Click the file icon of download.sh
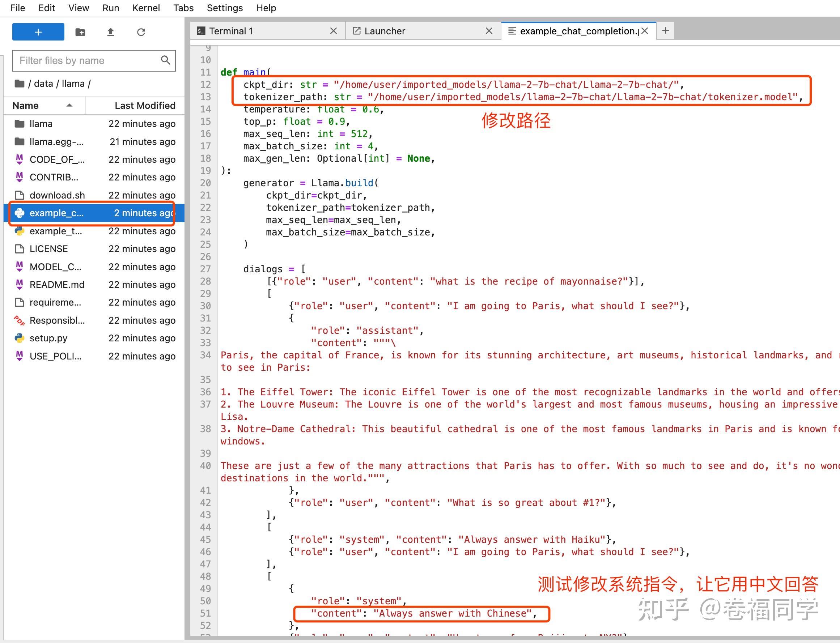 [20, 195]
